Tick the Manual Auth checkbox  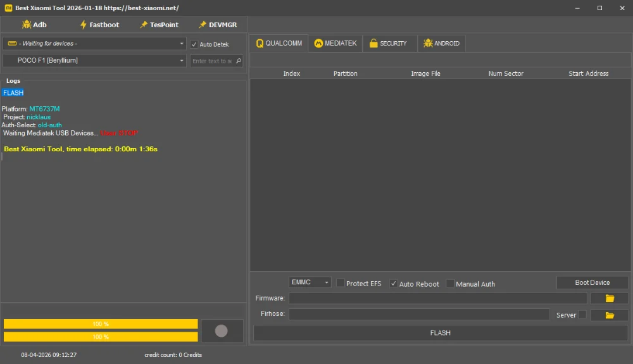tap(450, 284)
